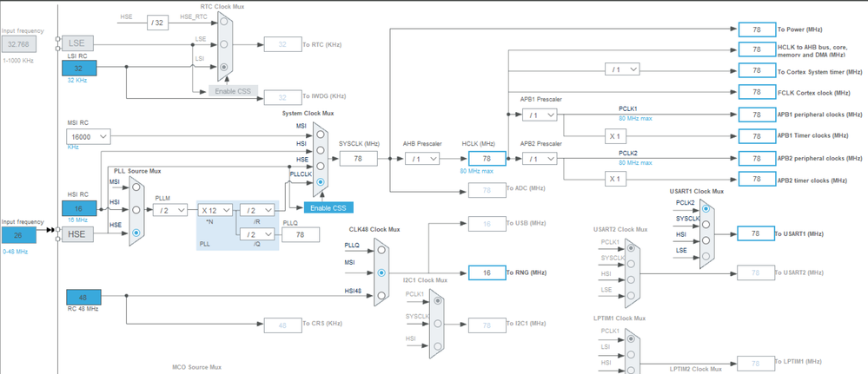Click the To USART1 (MHz) value box
This screenshot has width=868, height=374.
(756, 233)
